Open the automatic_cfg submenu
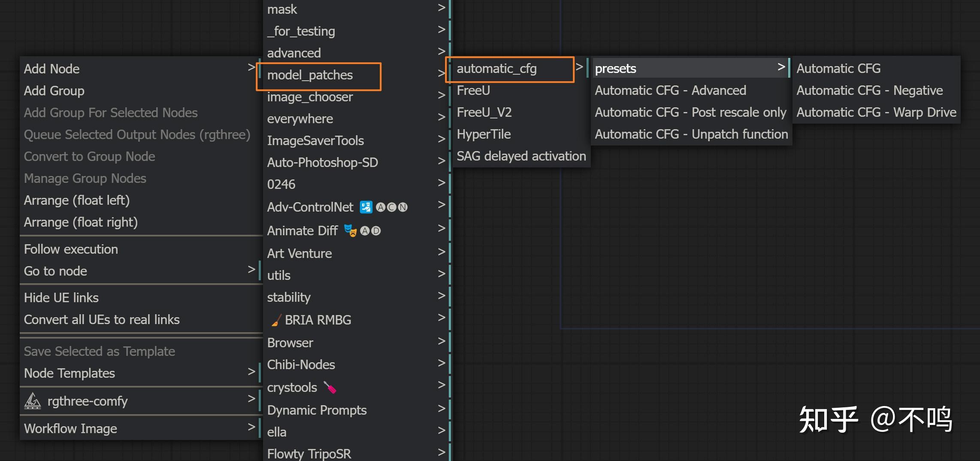Viewport: 980px width, 461px height. 496,69
